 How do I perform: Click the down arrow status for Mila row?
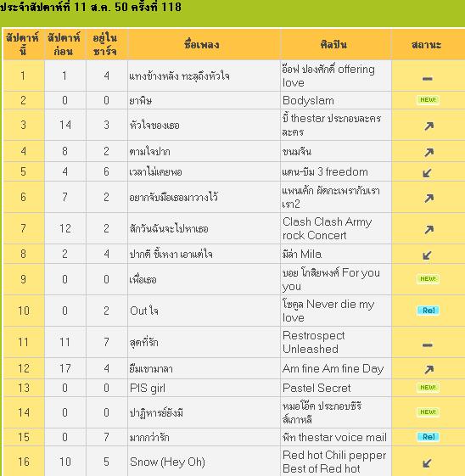coord(427,255)
